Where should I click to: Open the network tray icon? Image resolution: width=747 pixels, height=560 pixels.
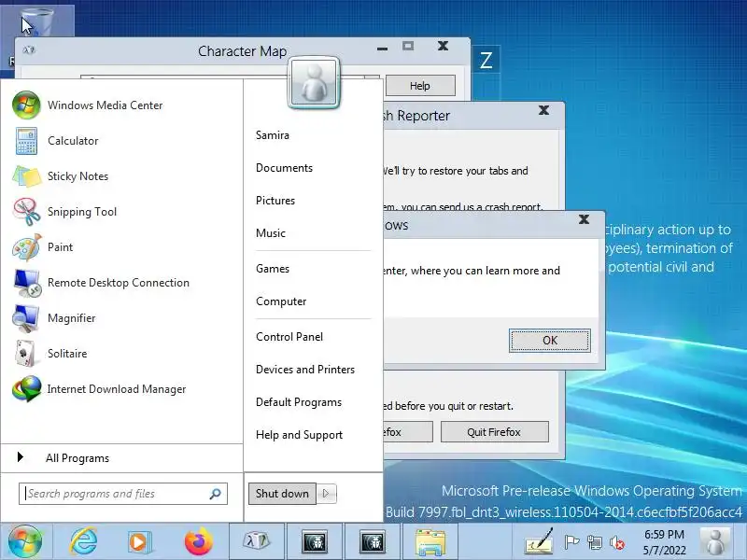(x=595, y=542)
